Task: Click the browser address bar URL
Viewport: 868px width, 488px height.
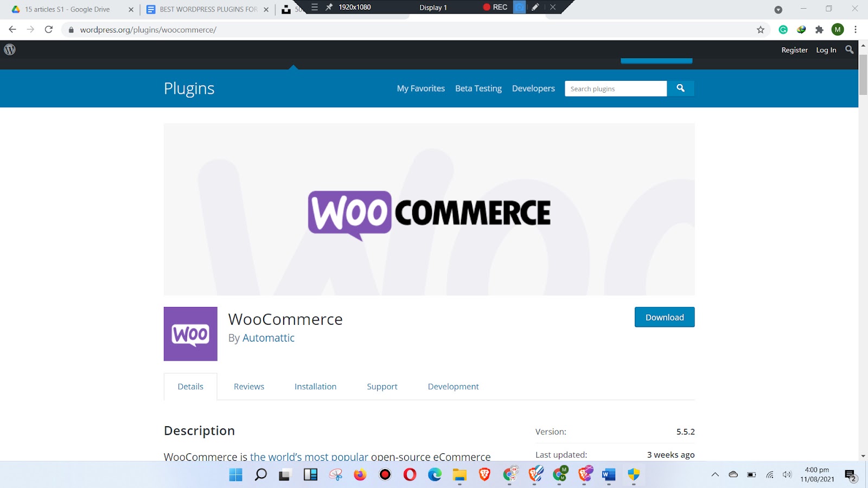Action: click(148, 30)
